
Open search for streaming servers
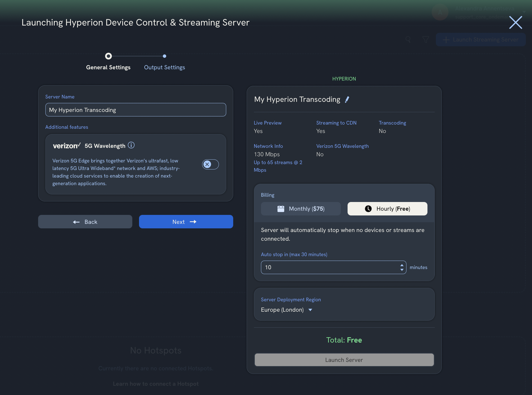[x=408, y=40]
